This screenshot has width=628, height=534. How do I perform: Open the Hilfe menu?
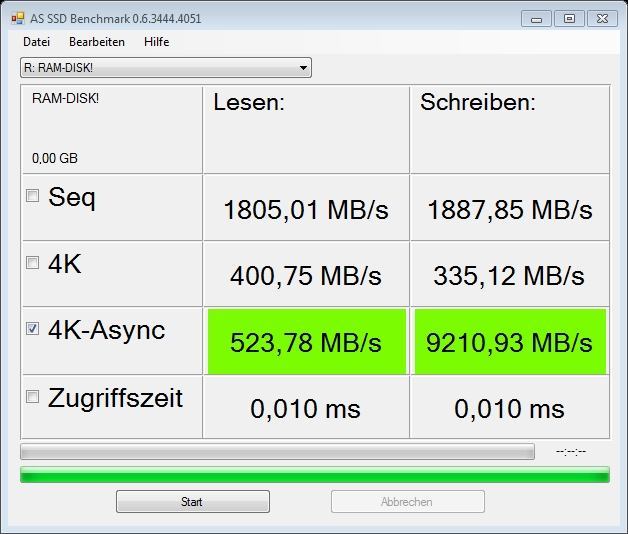(x=156, y=42)
